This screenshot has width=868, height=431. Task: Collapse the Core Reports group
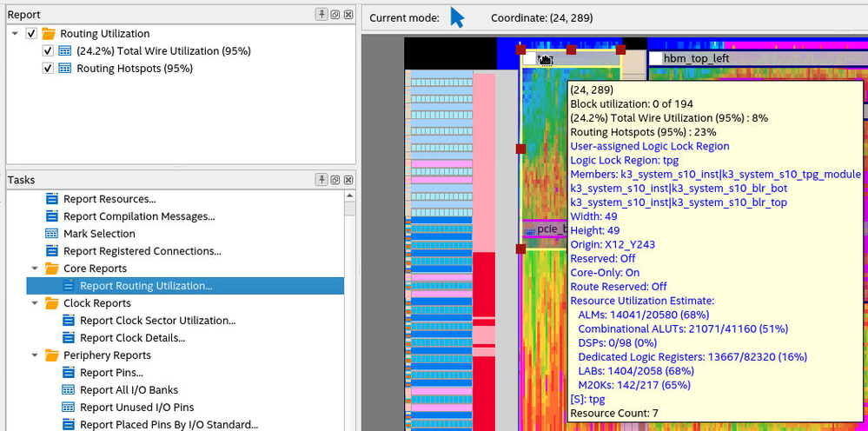(x=36, y=269)
